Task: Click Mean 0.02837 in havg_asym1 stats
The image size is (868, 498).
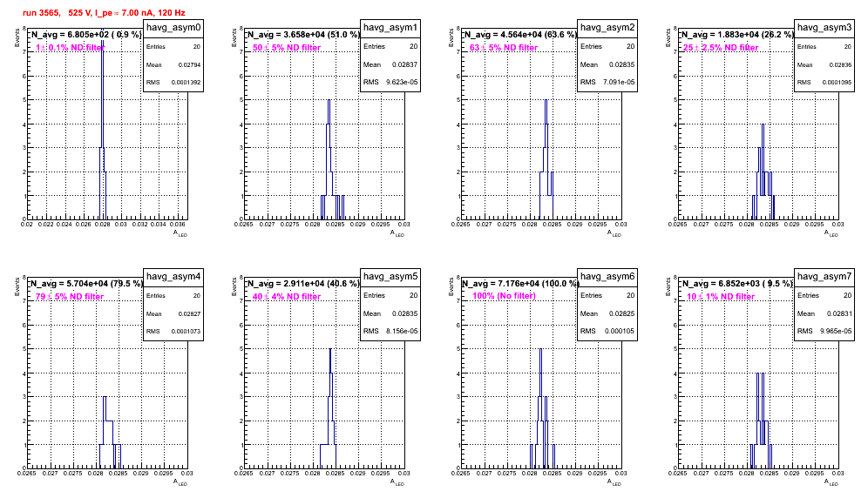Action: (390, 64)
